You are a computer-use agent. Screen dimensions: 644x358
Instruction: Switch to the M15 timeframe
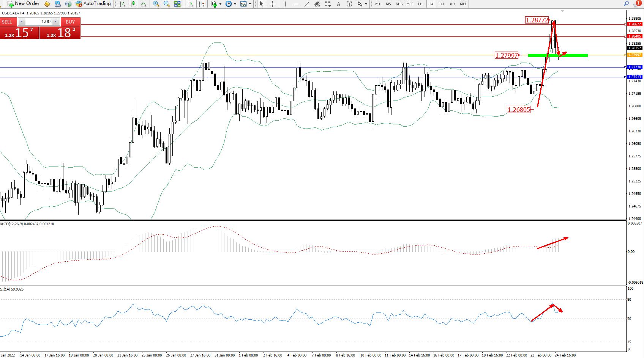pos(399,4)
